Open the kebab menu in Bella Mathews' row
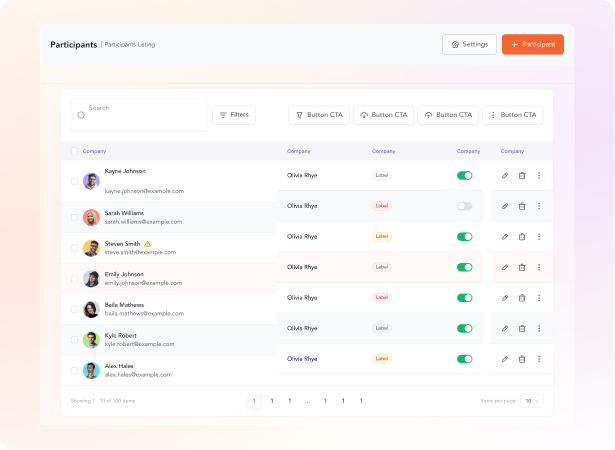The height and width of the screenshot is (450, 615). click(539, 298)
